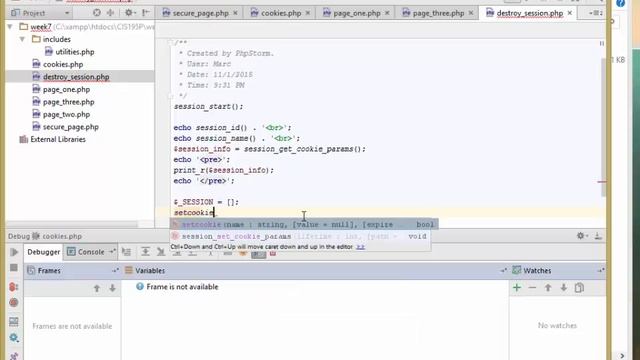This screenshot has width=640, height=360.
Task: Click the Restore Layout icon
Action: [14, 322]
